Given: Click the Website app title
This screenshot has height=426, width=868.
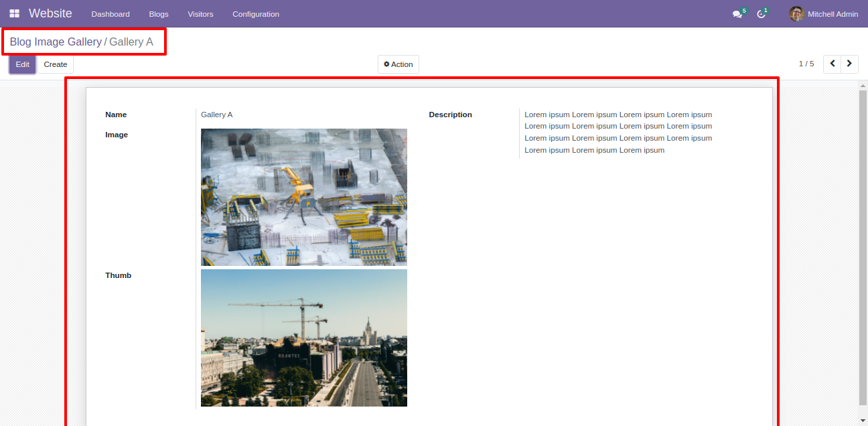Looking at the screenshot, I should [50, 13].
